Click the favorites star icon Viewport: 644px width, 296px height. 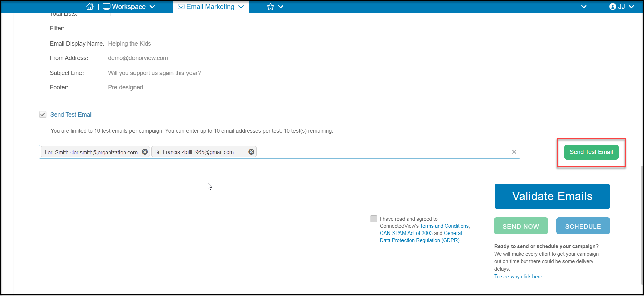(270, 7)
